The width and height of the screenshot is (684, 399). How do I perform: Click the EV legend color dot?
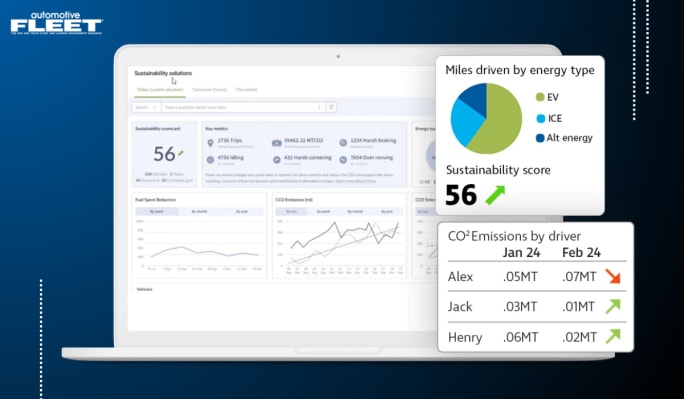(x=540, y=97)
